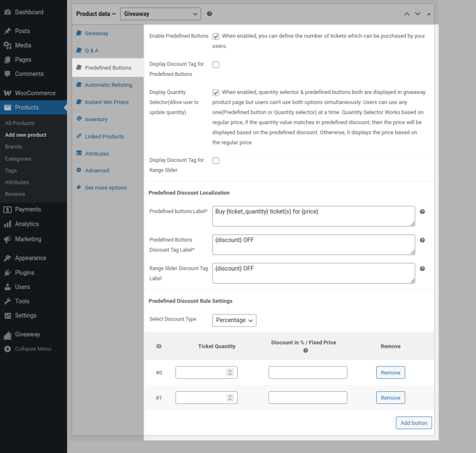Click help icon under Discount in % header
The width and height of the screenshot is (476, 453).
click(x=306, y=350)
